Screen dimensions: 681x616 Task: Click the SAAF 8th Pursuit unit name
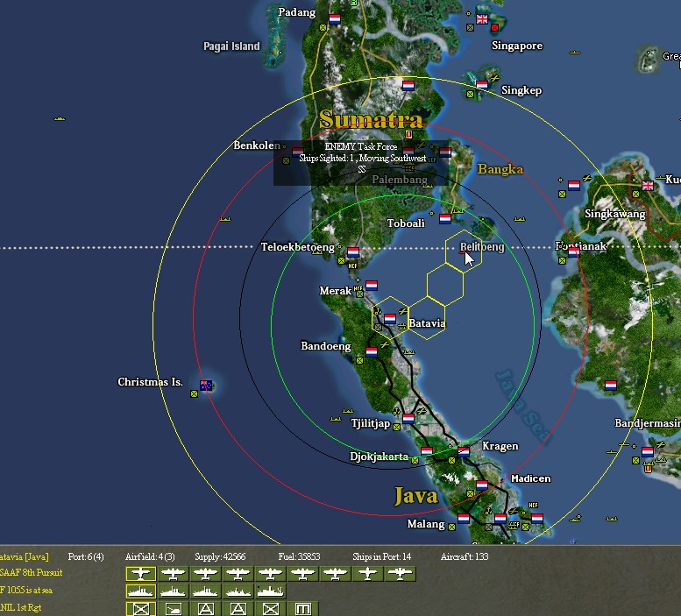click(31, 572)
